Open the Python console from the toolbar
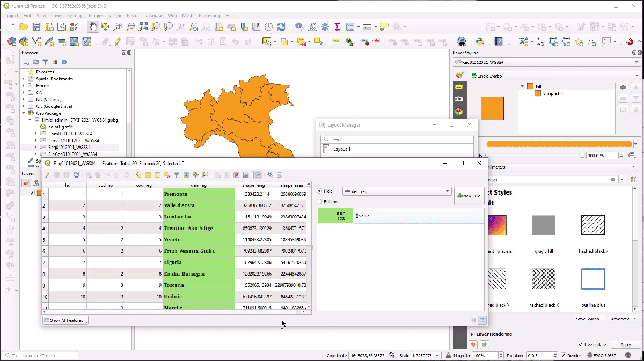The height and width of the screenshot is (361, 644). (x=480, y=41)
